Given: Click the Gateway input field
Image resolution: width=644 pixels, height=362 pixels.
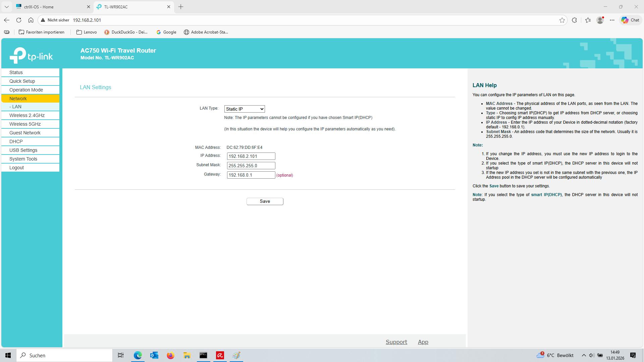Looking at the screenshot, I should click(251, 175).
